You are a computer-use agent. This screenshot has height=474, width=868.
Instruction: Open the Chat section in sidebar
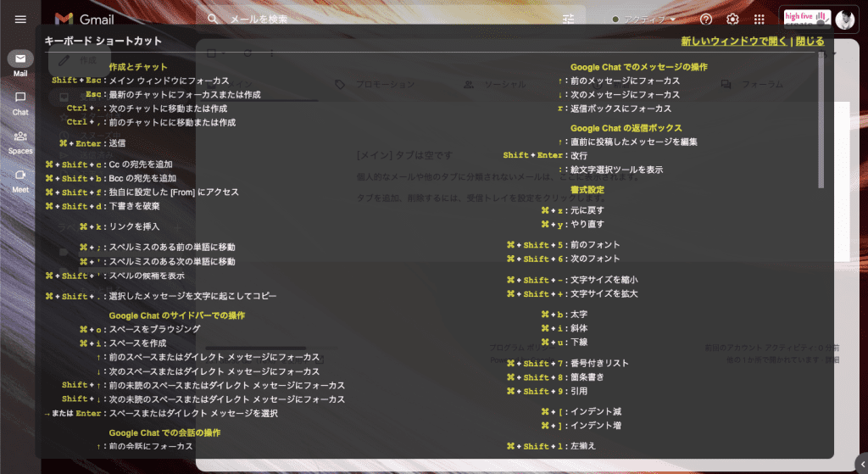20,103
